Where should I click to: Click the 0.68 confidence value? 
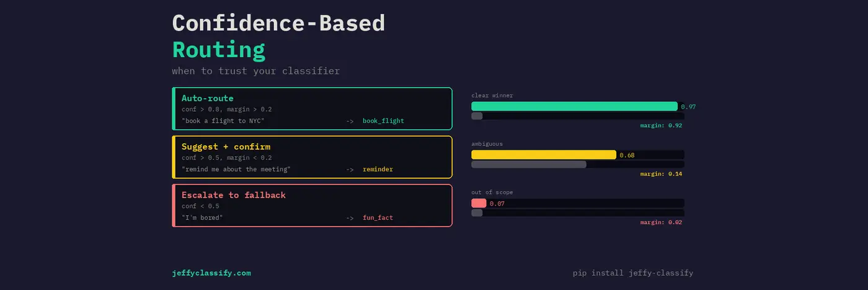click(627, 155)
